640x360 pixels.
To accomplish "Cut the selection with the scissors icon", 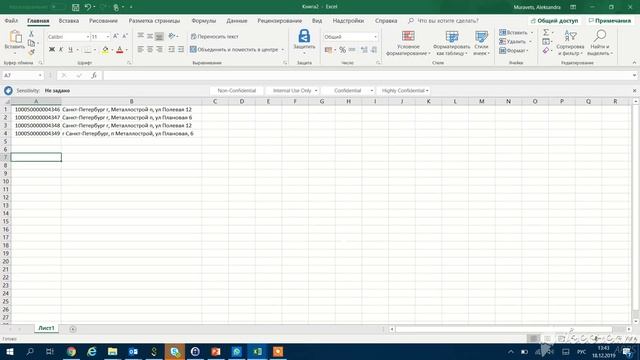I will point(31,34).
